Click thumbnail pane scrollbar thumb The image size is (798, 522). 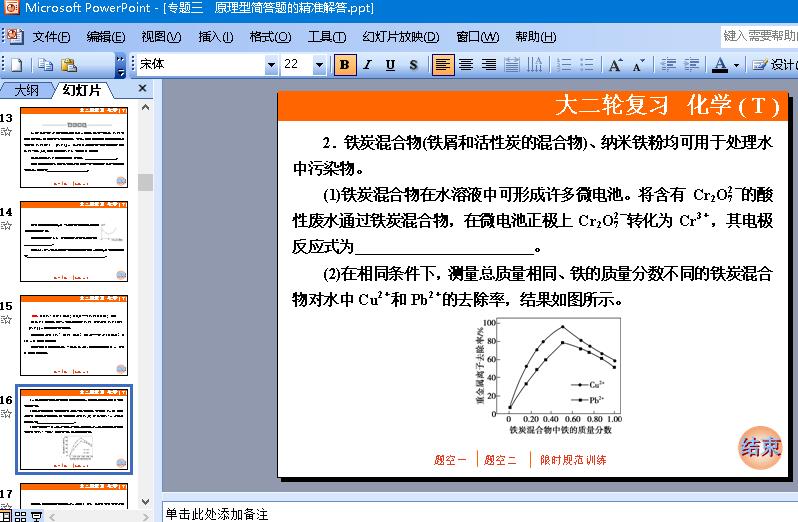click(x=146, y=182)
